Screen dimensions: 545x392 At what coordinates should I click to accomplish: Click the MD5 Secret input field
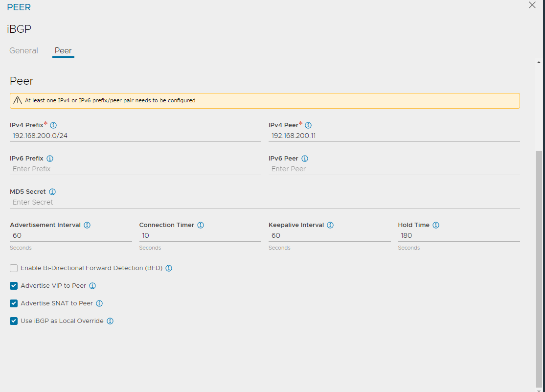pos(265,203)
